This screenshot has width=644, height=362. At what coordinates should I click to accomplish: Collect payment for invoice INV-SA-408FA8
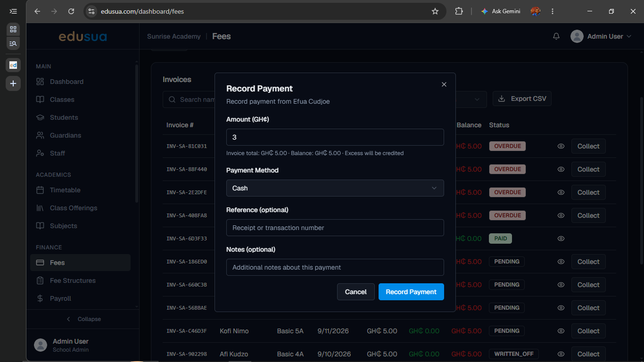pos(588,215)
